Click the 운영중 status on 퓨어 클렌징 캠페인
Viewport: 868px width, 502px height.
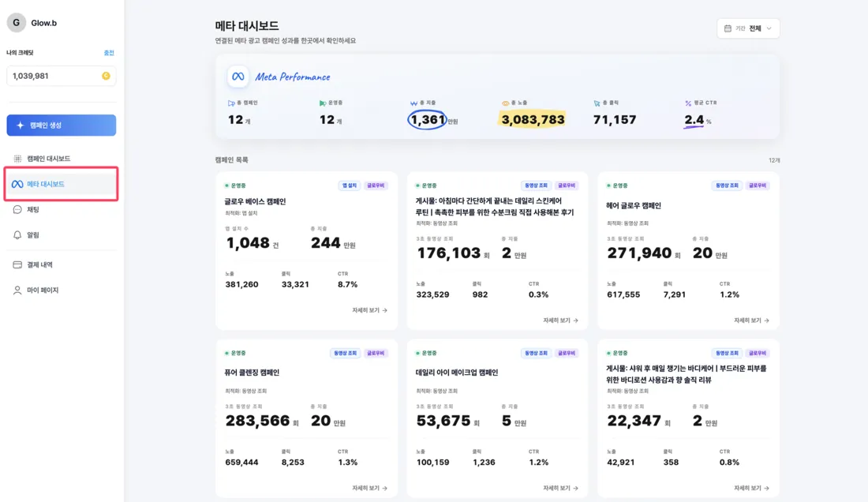(x=235, y=353)
